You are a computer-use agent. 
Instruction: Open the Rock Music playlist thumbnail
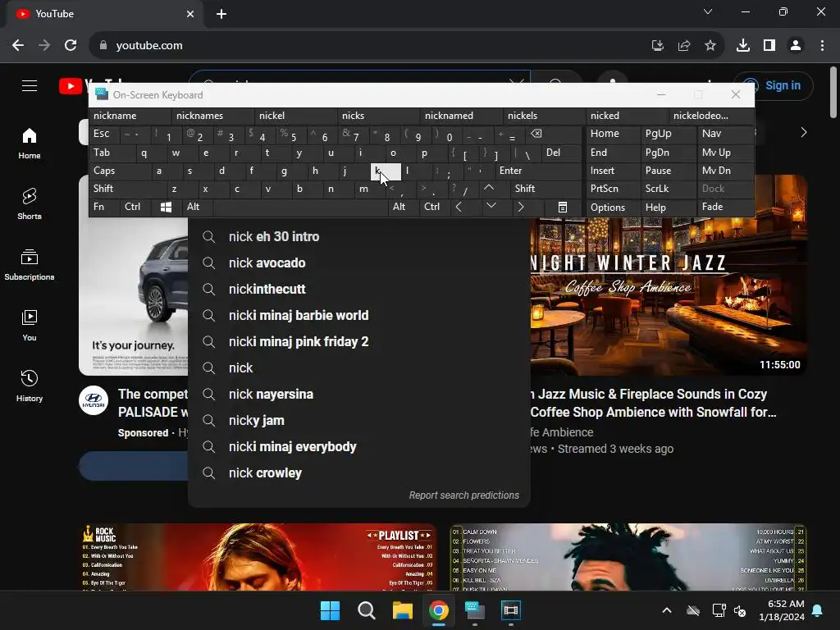pyautogui.click(x=258, y=557)
